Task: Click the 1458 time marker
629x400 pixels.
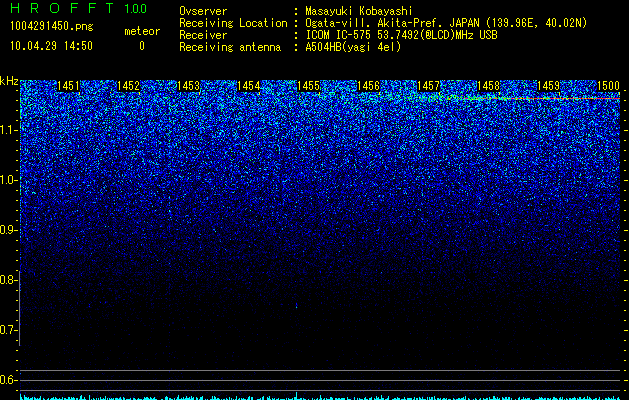Action: (489, 86)
